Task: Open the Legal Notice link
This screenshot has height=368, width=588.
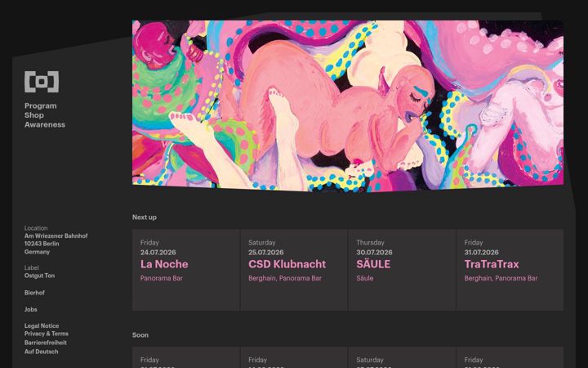Action: 42,326
